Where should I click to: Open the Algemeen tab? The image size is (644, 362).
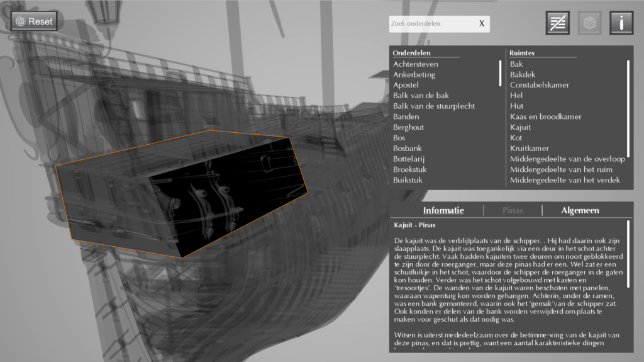click(580, 210)
